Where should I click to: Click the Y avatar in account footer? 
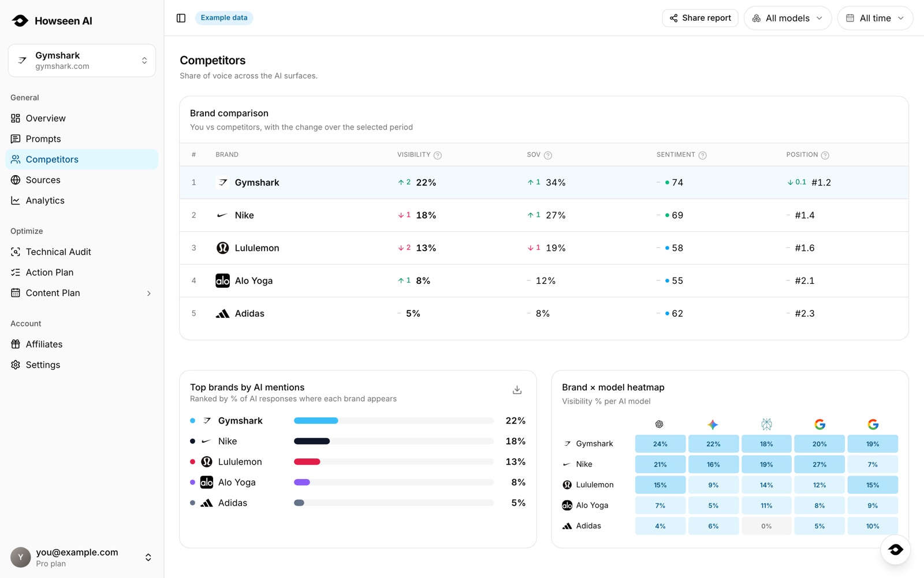click(x=21, y=557)
